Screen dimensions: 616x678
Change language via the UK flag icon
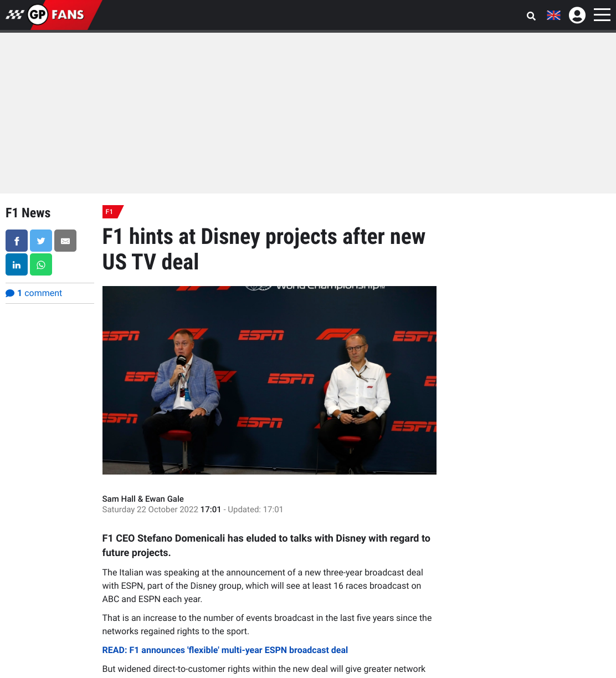coord(553,16)
